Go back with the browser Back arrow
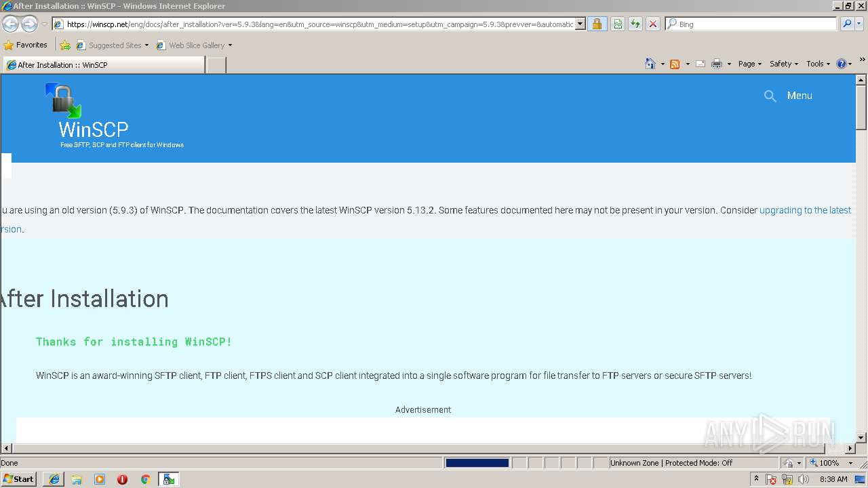 tap(10, 24)
